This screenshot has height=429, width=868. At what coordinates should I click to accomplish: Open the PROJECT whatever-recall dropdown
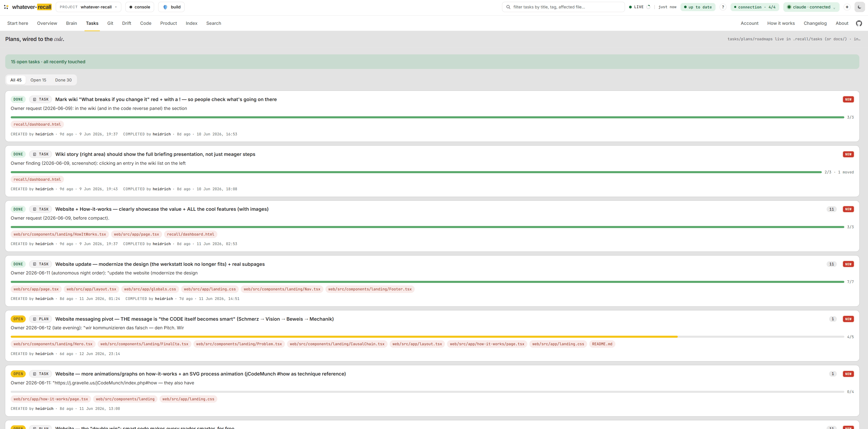pyautogui.click(x=88, y=7)
